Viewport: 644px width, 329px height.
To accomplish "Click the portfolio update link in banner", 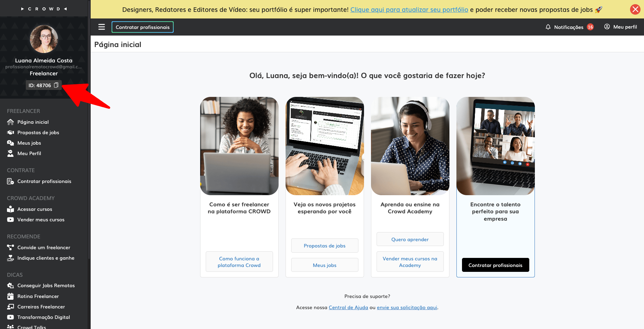I will click(409, 10).
